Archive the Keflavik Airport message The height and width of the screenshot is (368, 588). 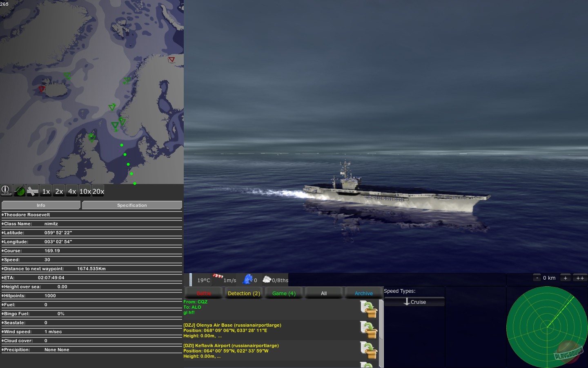pos(369,351)
